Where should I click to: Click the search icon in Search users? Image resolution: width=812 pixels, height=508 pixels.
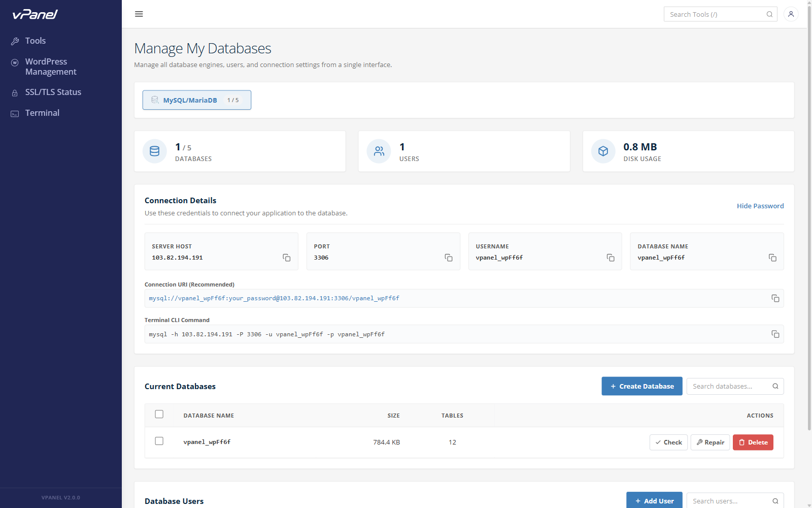click(x=775, y=501)
